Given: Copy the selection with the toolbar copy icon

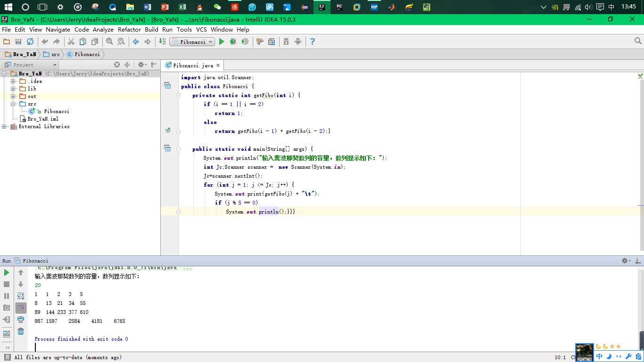Looking at the screenshot, I should point(83,41).
